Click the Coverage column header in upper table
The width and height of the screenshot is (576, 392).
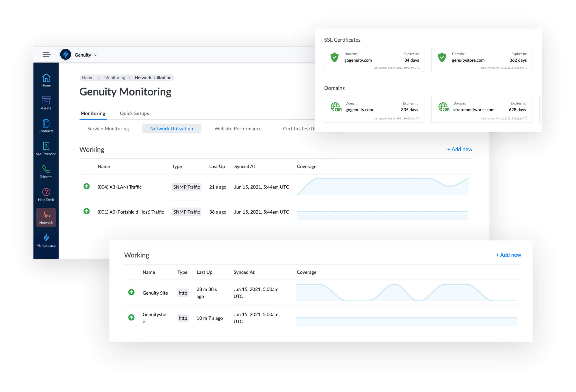307,167
